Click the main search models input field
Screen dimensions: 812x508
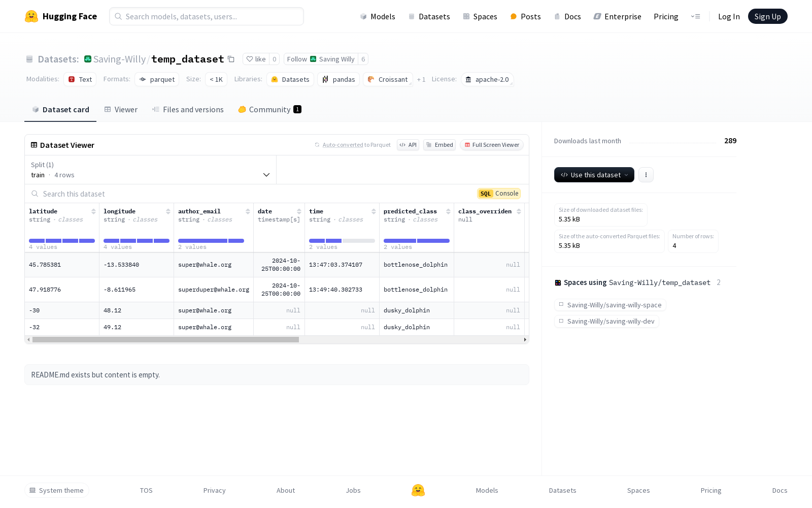[207, 16]
